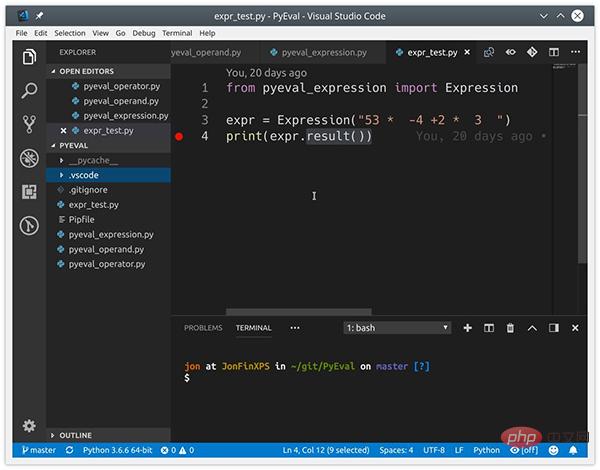This screenshot has width=600, height=470.
Task: Toggle file blame annotations eye icon
Action: pyautogui.click(x=510, y=52)
